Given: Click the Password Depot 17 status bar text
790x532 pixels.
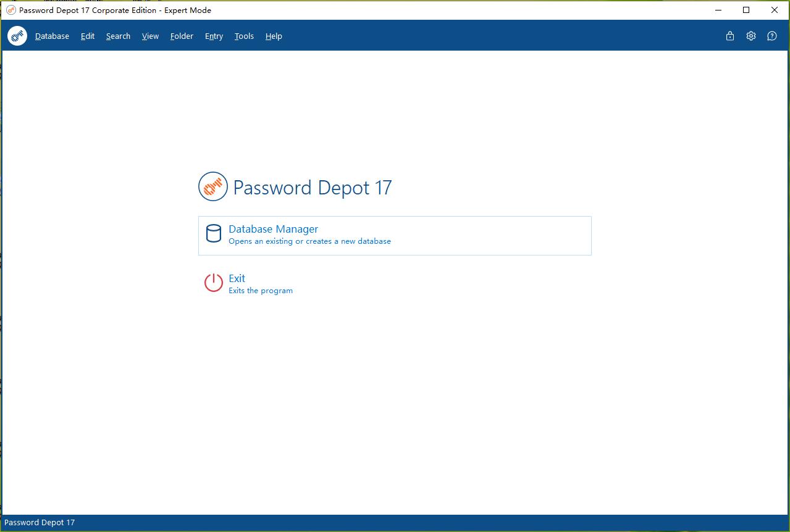Looking at the screenshot, I should [40, 523].
